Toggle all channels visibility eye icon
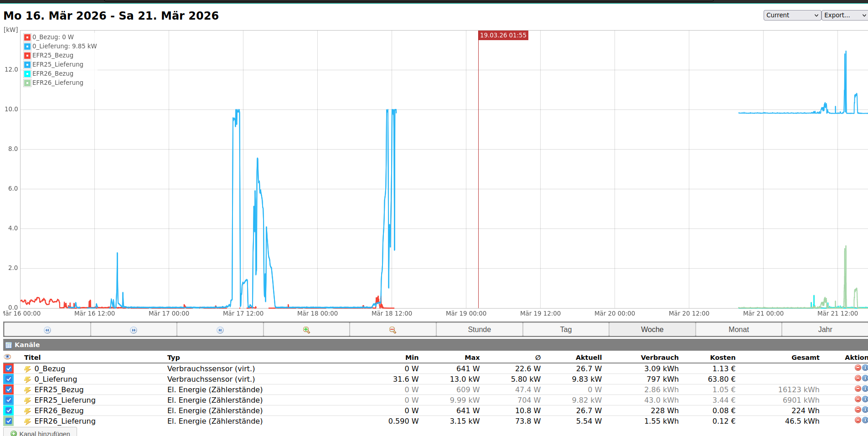Screen dimensions: 868x436 pyautogui.click(x=7, y=357)
